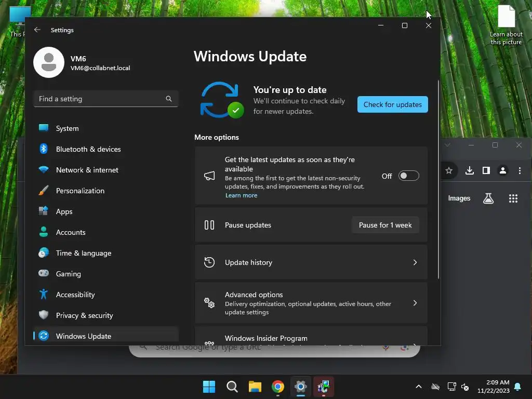Open File Explorer from the taskbar

(x=255, y=387)
